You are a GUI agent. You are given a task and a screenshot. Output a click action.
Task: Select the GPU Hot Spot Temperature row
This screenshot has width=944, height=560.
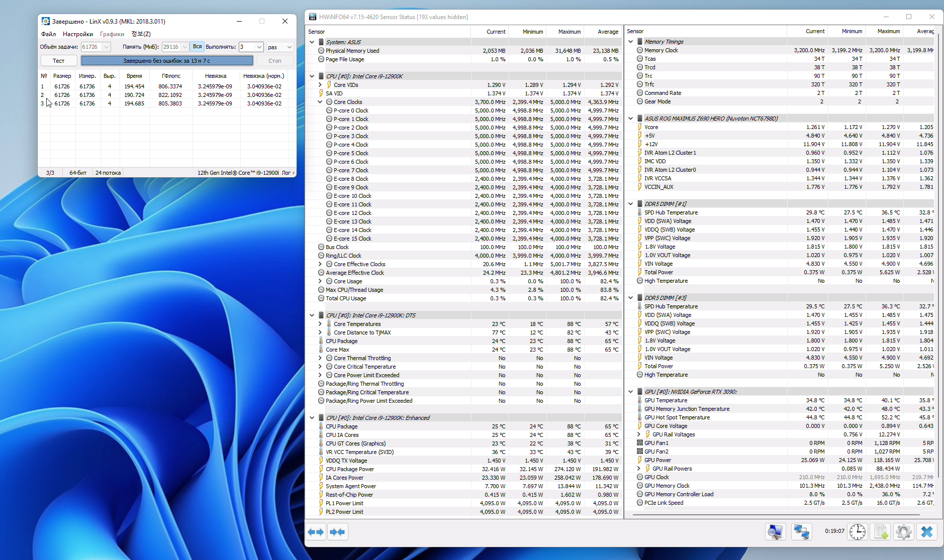[780, 417]
